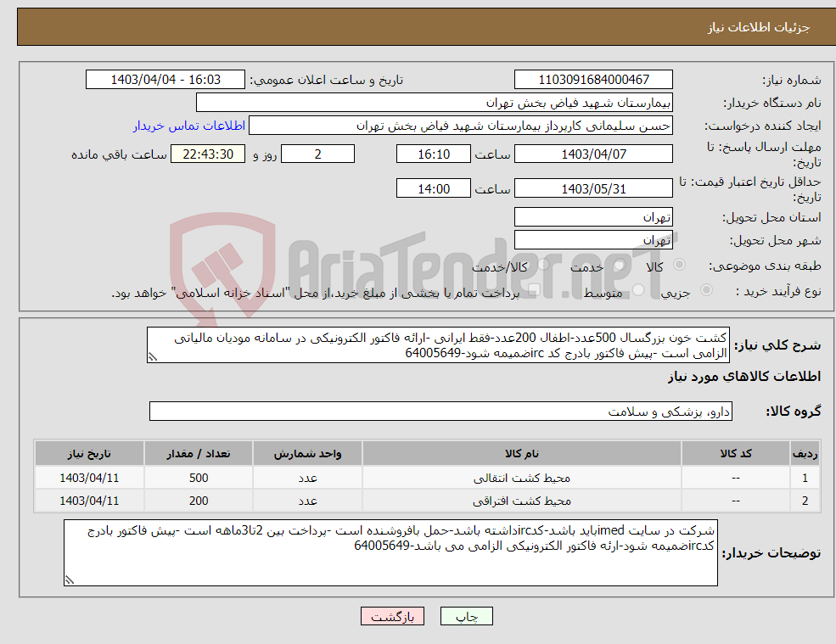
Task: Click the واحد شمارش column header
Action: [x=307, y=454]
